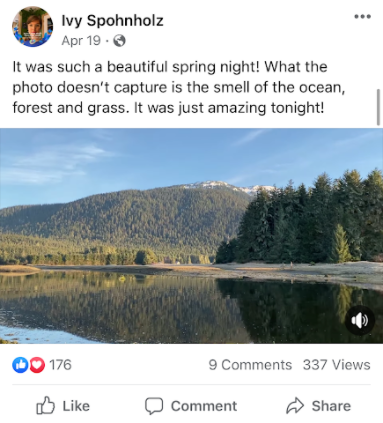Click the scrollbar handle on right edge
This screenshot has height=423, width=383.
[378, 107]
